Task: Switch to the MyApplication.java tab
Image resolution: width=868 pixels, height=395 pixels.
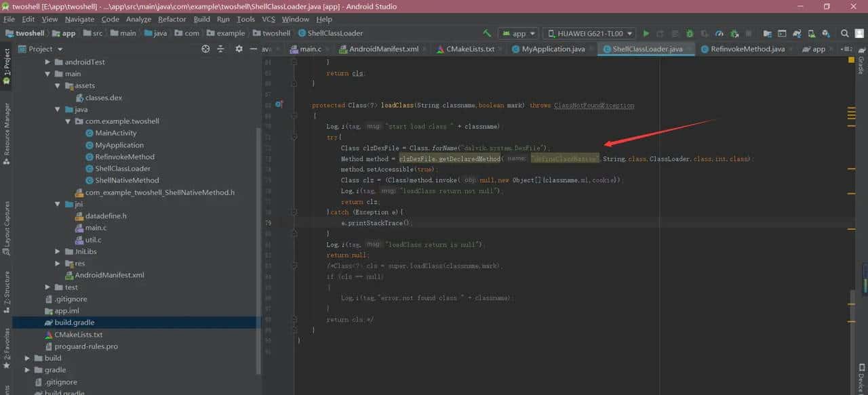Action: tap(553, 49)
